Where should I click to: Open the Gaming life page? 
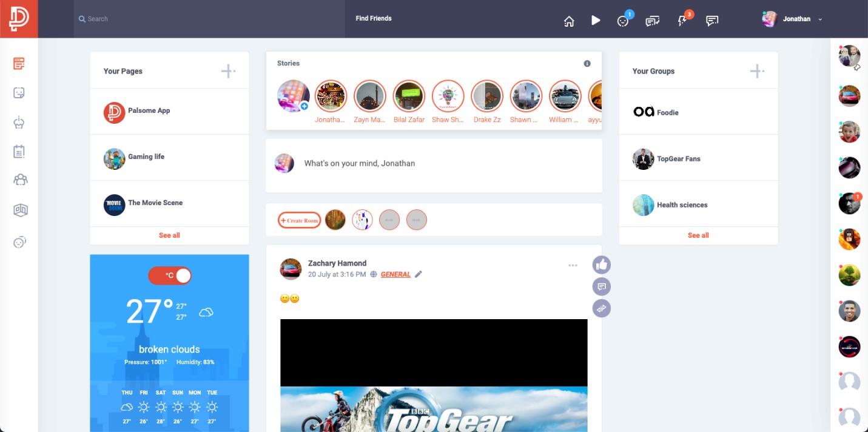tap(146, 157)
